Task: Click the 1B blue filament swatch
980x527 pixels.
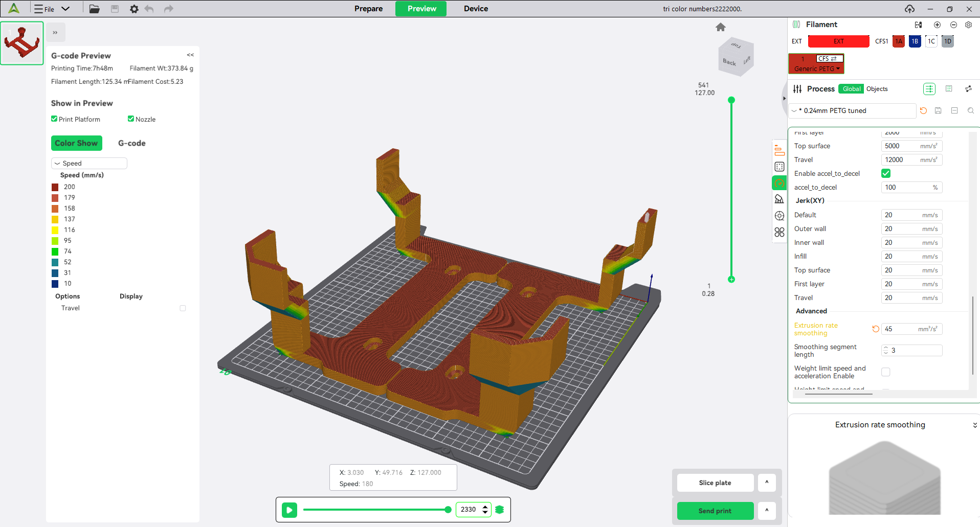Action: coord(915,41)
